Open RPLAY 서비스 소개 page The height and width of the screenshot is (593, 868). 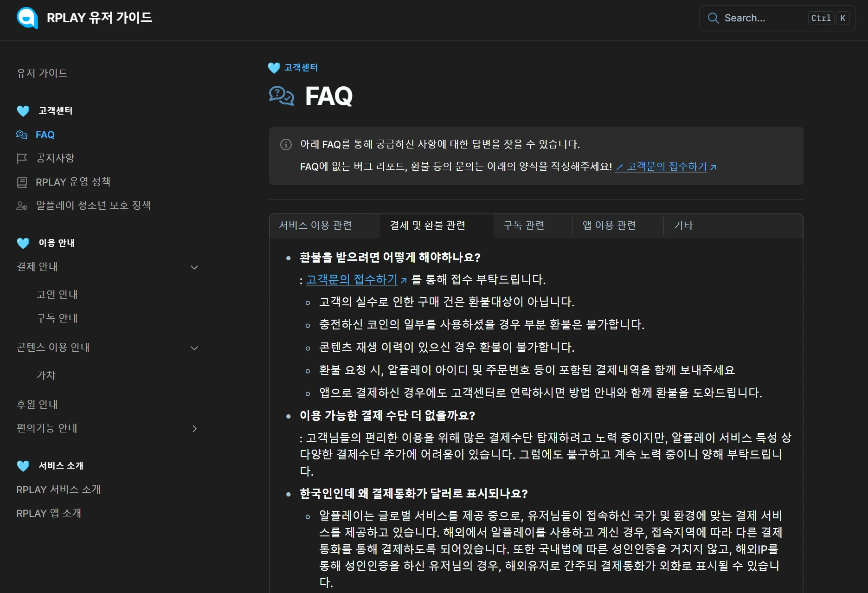point(58,490)
